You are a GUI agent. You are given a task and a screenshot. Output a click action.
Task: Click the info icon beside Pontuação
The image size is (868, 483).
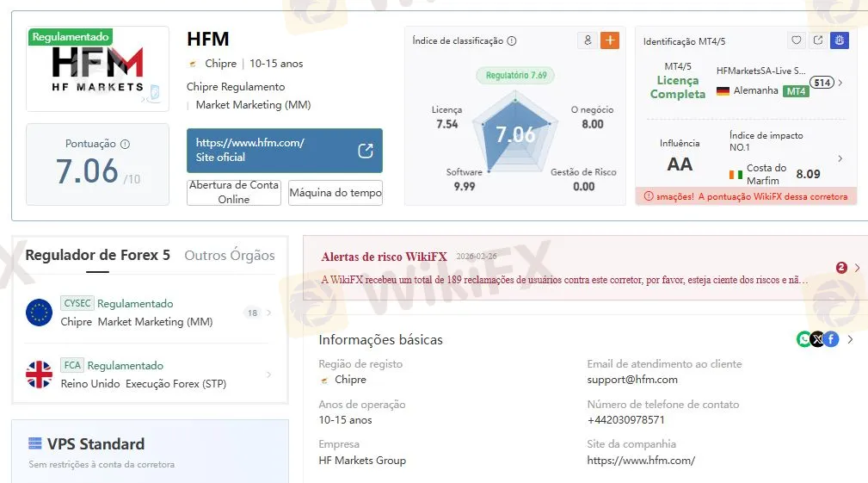click(125, 145)
